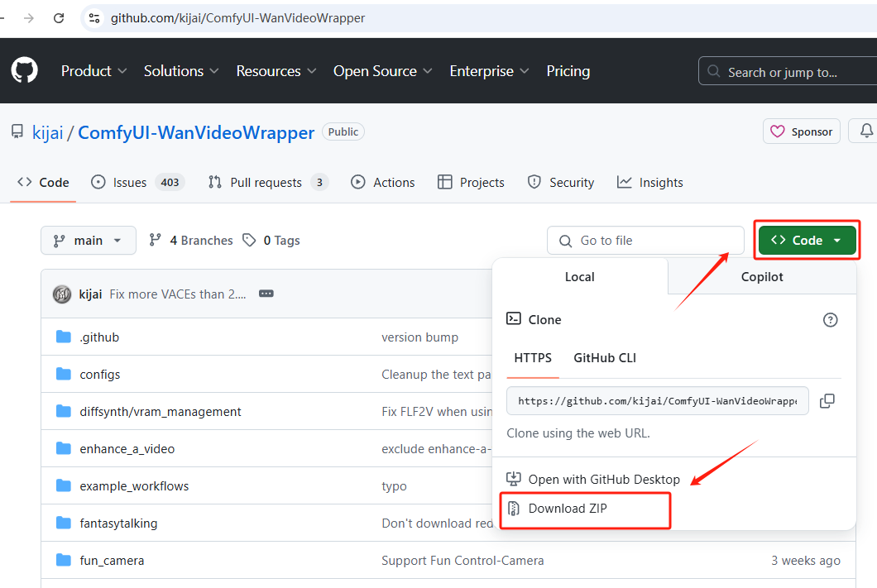877x588 pixels.
Task: Click the fantasytalking folder icon
Action: [64, 523]
